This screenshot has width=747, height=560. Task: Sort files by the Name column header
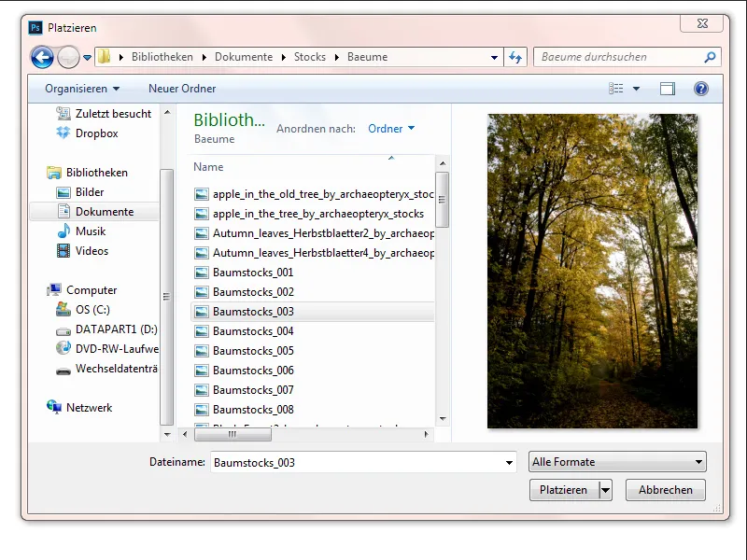208,167
